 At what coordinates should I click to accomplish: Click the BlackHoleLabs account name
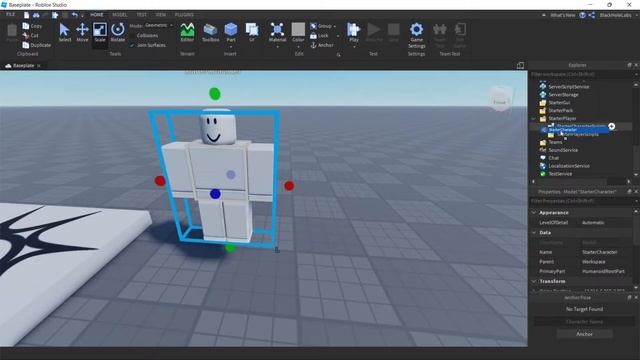tap(616, 15)
